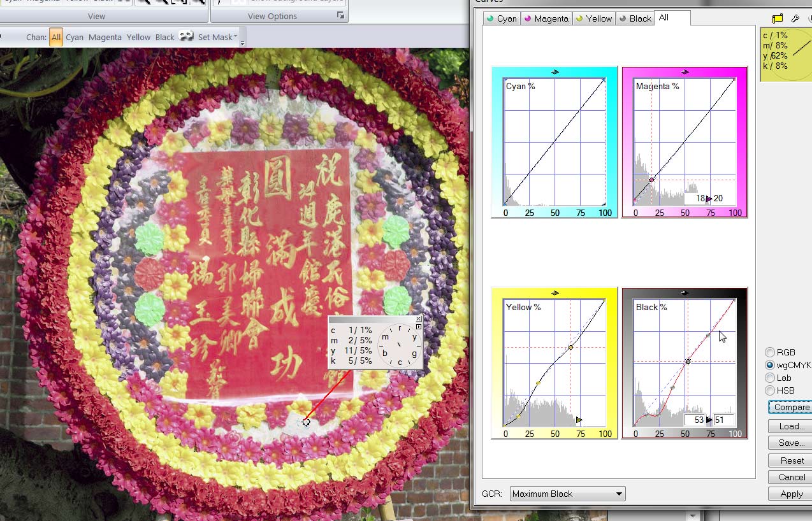Select the Yellow channel in channel bar

(x=138, y=37)
